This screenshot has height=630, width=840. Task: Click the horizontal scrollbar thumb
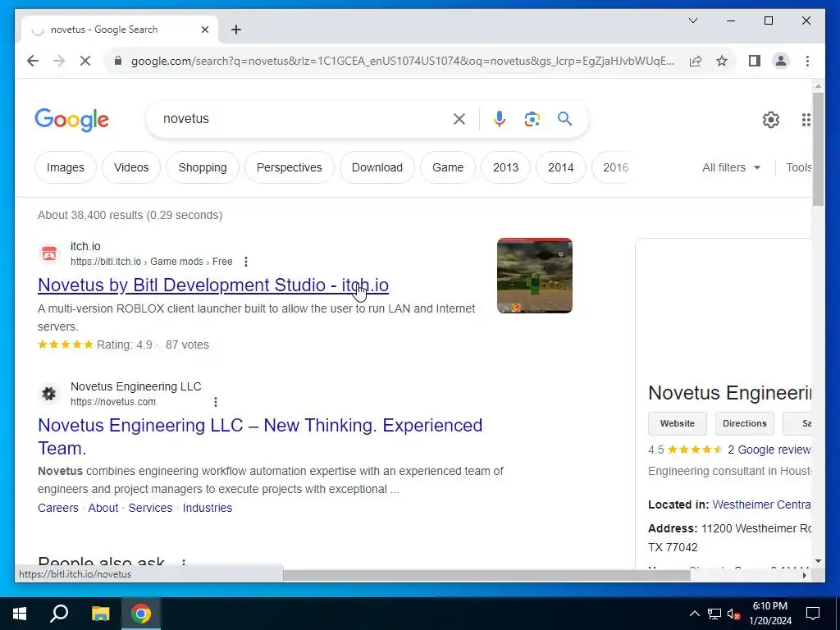486,575
